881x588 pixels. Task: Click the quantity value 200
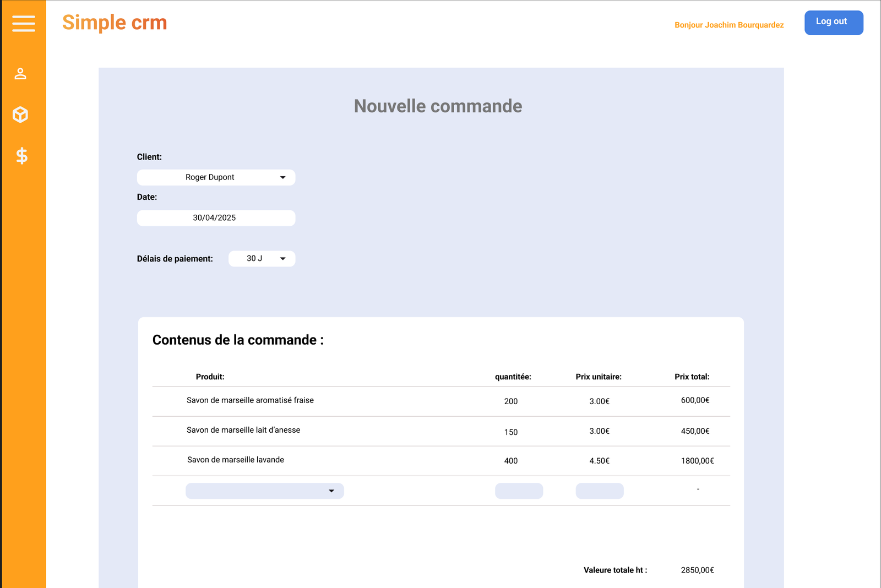511,401
